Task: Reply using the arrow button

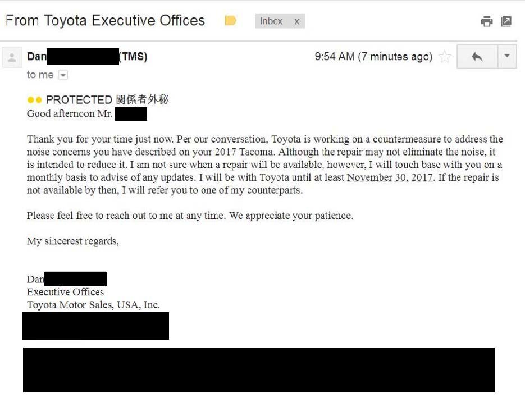Action: point(477,56)
